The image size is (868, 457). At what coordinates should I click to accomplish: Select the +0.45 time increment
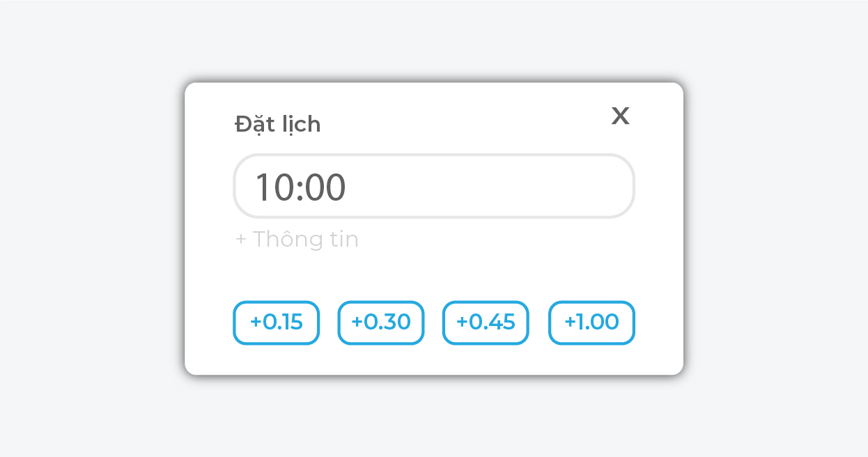pos(486,323)
